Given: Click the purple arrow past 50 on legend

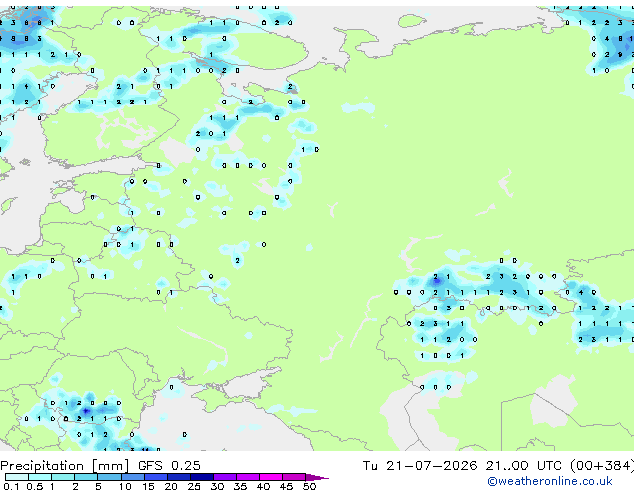Looking at the screenshot, I should pyautogui.click(x=317, y=477).
